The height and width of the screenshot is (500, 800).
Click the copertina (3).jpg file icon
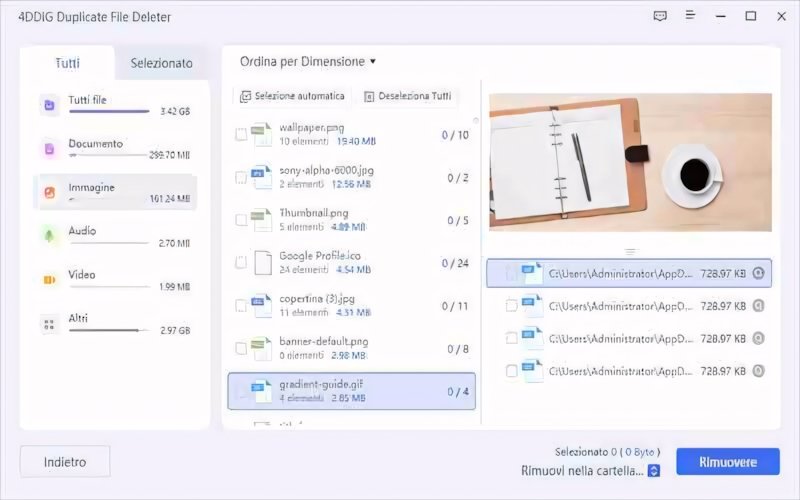[x=262, y=306]
